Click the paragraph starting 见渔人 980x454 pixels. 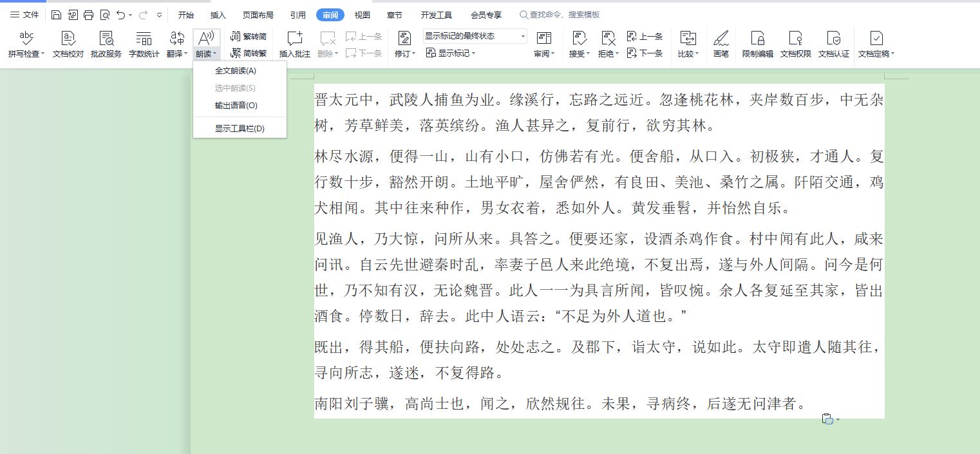[x=599, y=278]
